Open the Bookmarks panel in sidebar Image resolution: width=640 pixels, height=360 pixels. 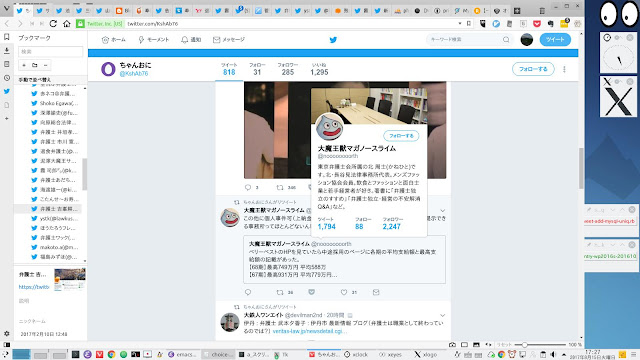(x=7, y=37)
